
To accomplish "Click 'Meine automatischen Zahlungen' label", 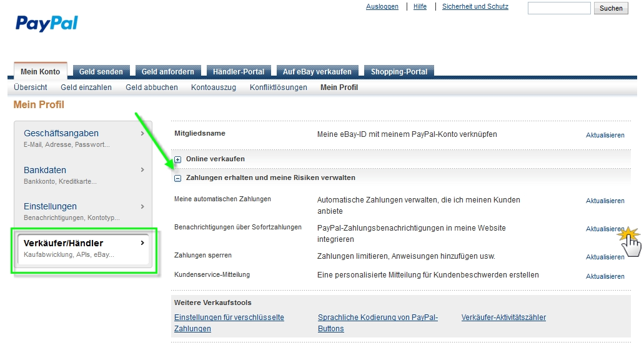I will 222,199.
